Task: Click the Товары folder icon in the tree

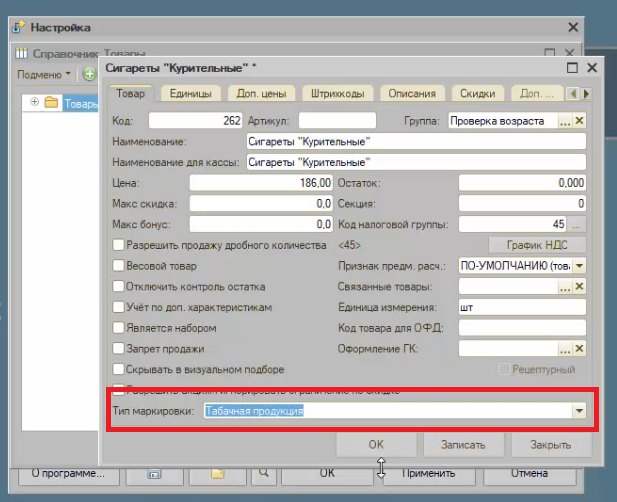Action: [x=51, y=103]
